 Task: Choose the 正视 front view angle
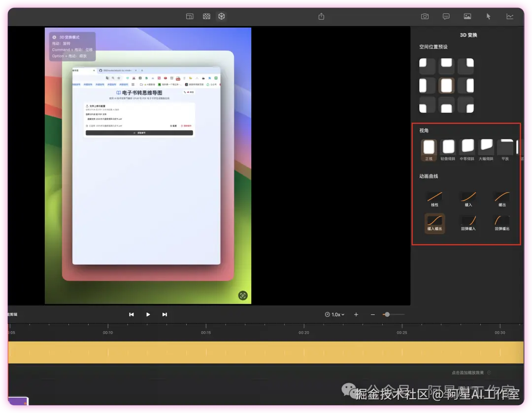[429, 150]
